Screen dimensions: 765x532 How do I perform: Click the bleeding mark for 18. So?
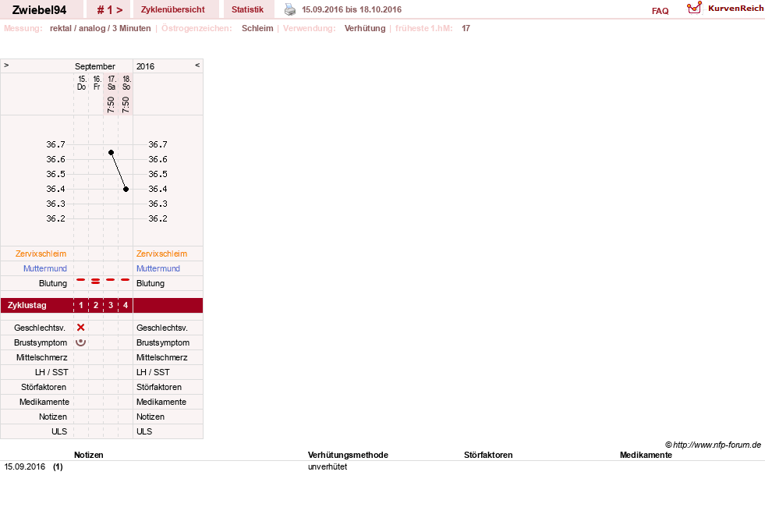126,280
